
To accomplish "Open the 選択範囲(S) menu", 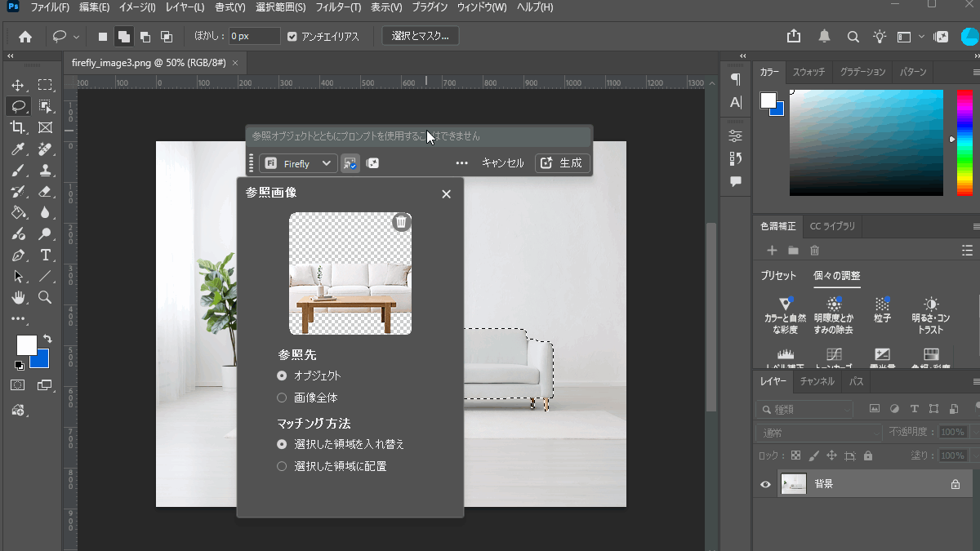I will (x=279, y=7).
